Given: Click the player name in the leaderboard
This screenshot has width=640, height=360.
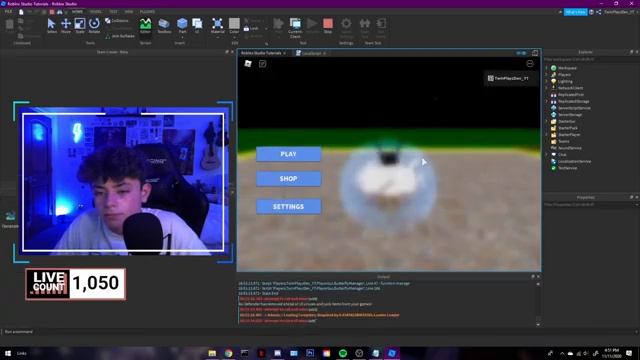Looking at the screenshot, I should tap(511, 78).
